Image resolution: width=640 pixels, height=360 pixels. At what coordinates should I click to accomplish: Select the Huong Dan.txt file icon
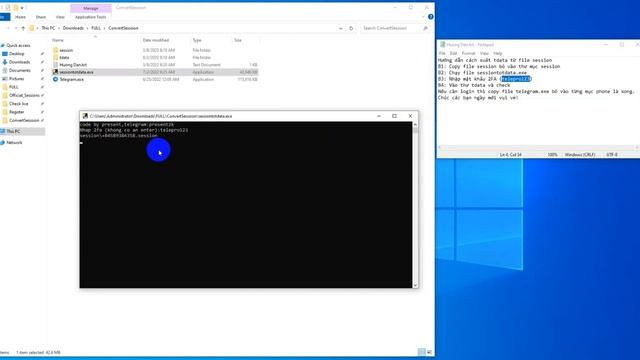56,65
